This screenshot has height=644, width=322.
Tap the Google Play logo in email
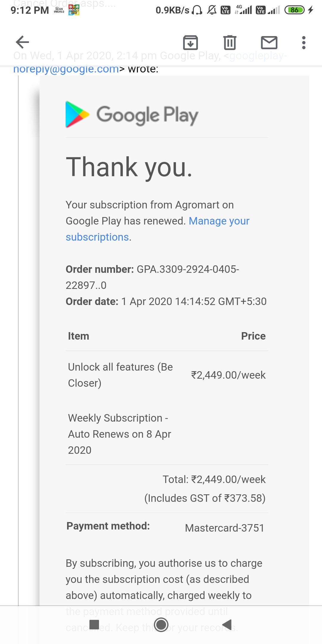[132, 115]
